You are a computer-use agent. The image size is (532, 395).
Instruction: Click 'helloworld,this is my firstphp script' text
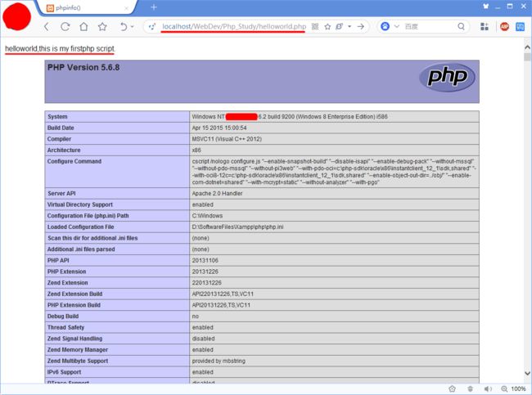pos(60,48)
